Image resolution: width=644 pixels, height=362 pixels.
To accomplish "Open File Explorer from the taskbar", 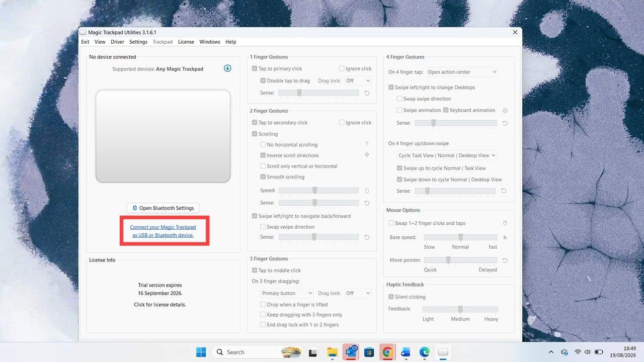I will [x=332, y=352].
